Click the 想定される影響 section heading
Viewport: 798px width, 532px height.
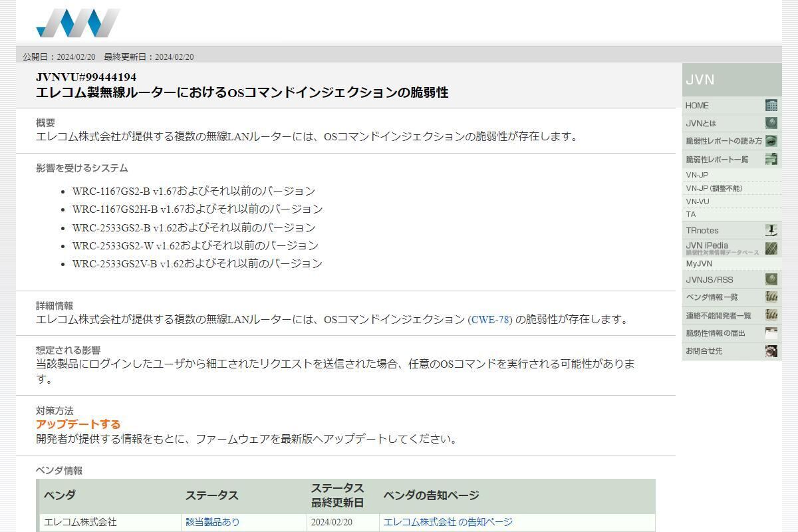(68, 350)
